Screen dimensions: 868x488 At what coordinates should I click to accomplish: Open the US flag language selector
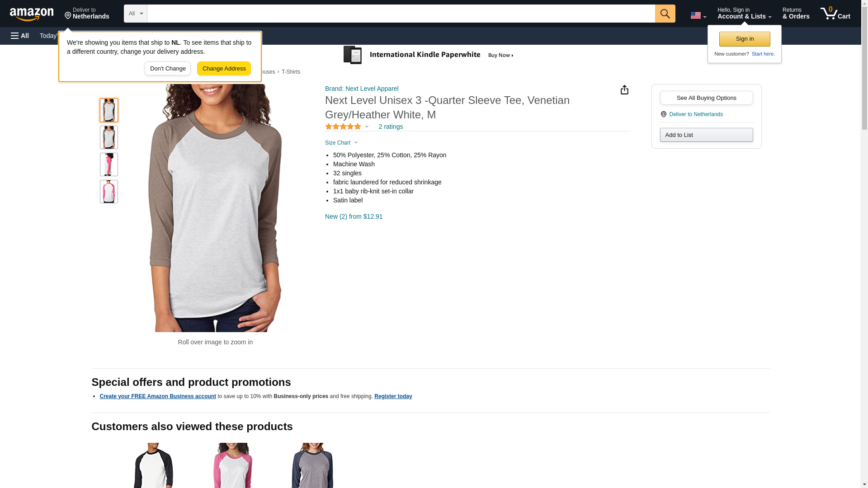tap(698, 15)
